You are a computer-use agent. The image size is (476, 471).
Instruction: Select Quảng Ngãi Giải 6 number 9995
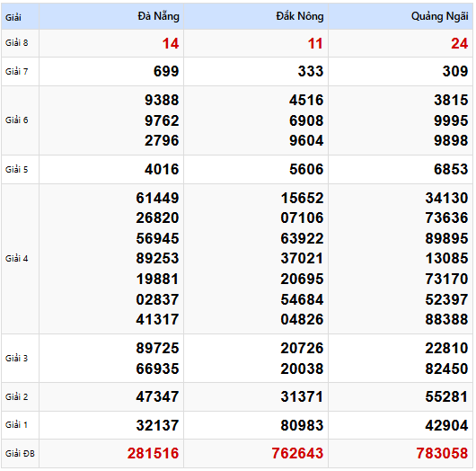point(451,120)
